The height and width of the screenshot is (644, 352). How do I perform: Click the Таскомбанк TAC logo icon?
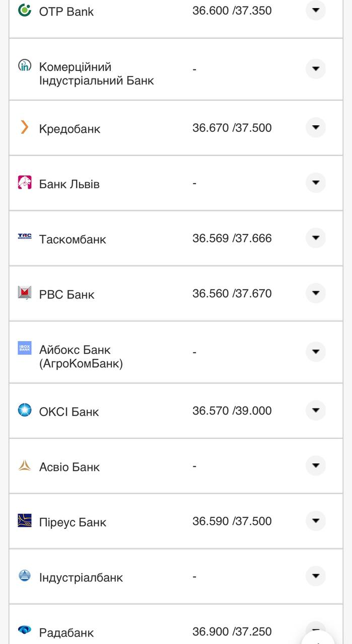(25, 237)
